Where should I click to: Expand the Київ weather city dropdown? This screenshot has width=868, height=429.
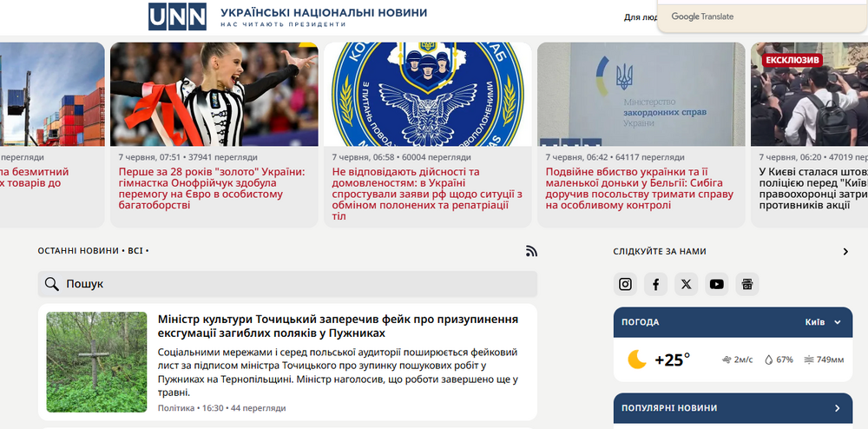click(x=823, y=322)
